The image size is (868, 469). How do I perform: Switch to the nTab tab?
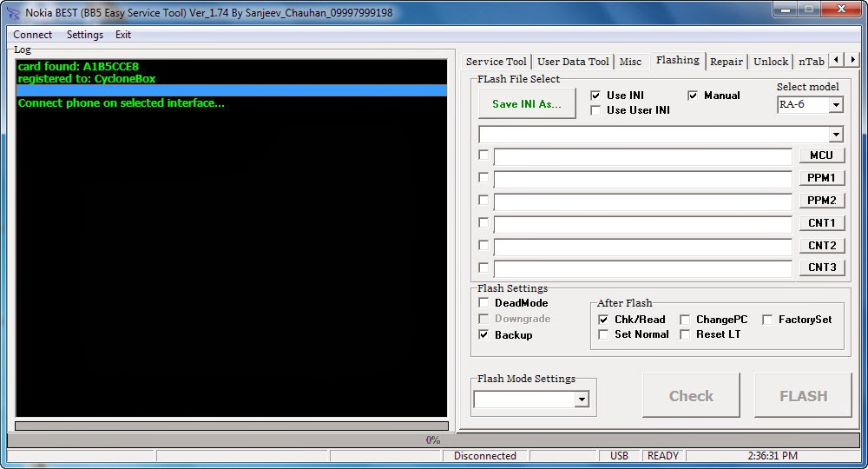click(811, 62)
